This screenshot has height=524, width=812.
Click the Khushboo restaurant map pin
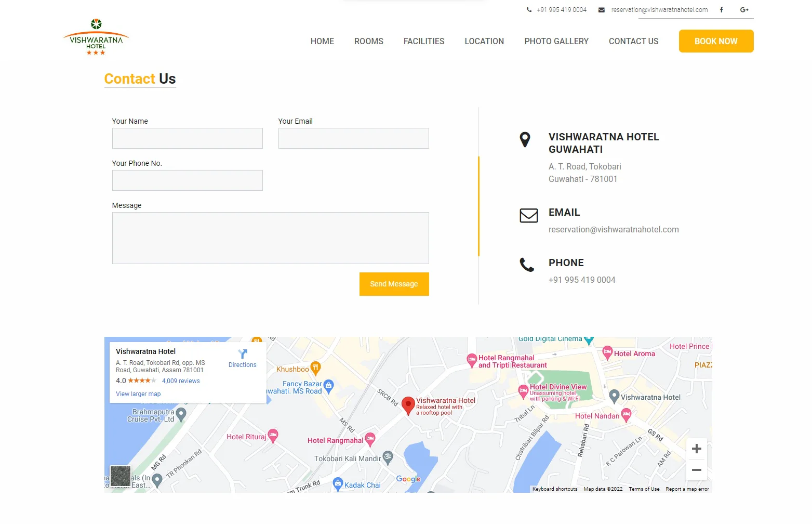point(315,368)
